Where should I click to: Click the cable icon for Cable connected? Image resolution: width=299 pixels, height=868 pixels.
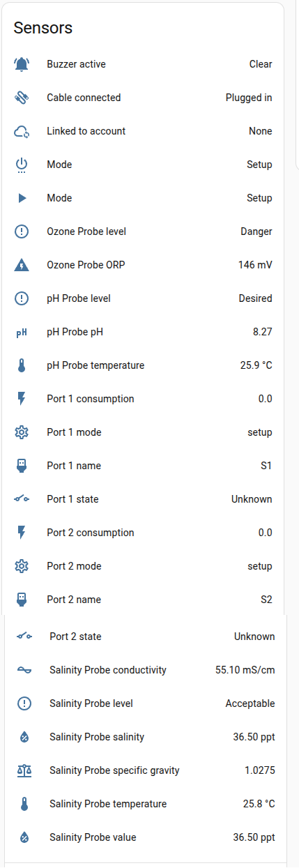point(22,98)
